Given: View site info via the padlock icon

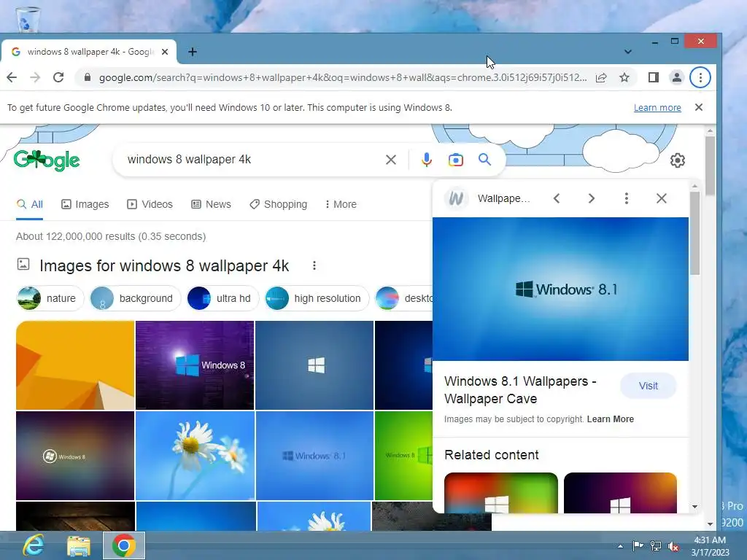Looking at the screenshot, I should (88, 77).
